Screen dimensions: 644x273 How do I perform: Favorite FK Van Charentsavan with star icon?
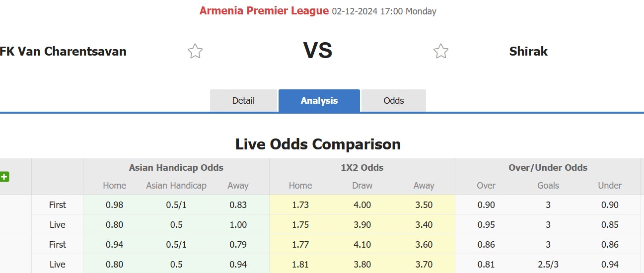[x=195, y=51]
